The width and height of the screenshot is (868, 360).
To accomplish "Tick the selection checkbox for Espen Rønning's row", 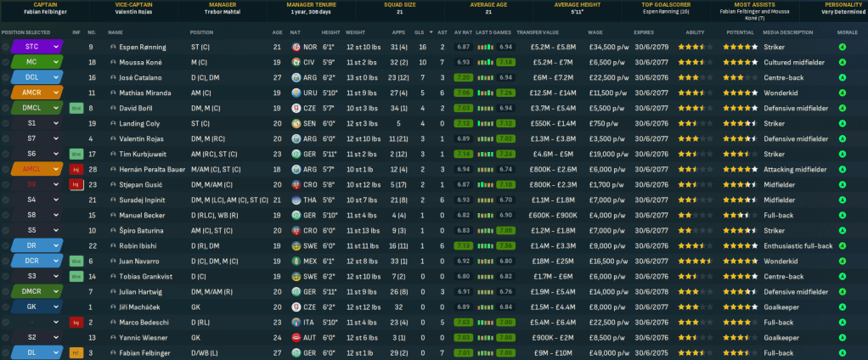I will click(x=6, y=47).
